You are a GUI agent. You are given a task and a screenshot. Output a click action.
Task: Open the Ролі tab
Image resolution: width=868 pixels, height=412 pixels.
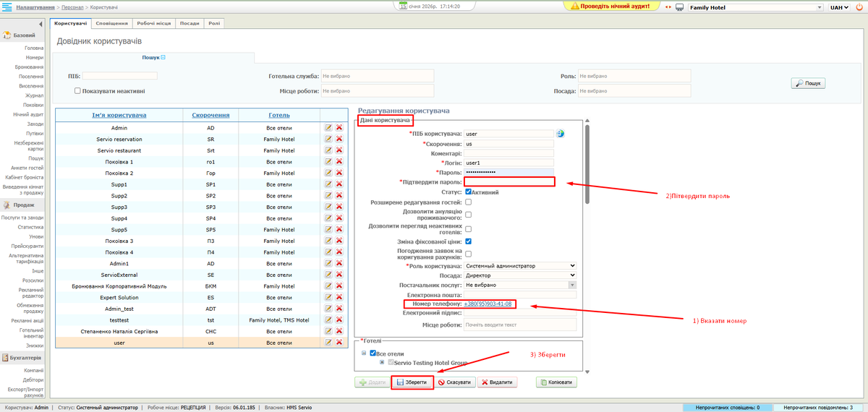tap(215, 23)
